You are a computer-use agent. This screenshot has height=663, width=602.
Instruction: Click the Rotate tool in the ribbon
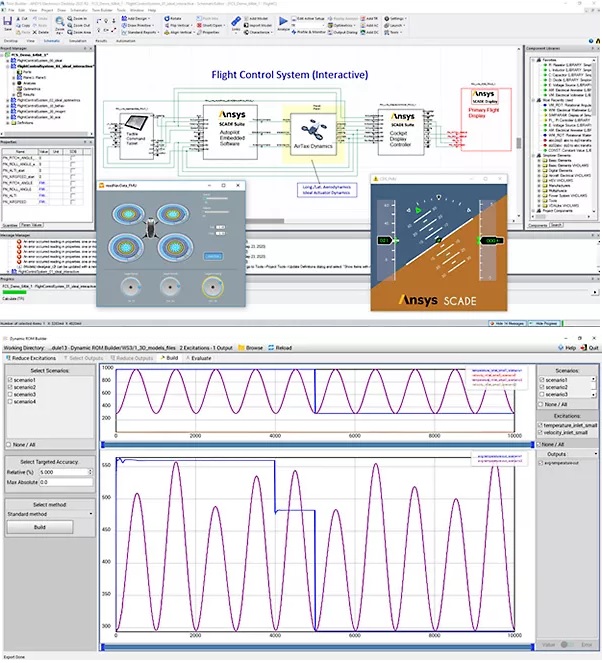172,19
